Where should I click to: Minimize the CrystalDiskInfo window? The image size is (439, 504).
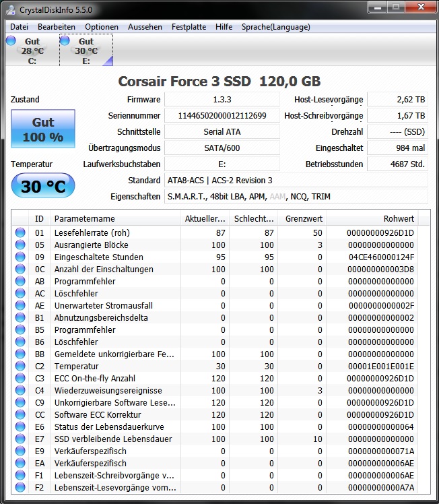378,7
